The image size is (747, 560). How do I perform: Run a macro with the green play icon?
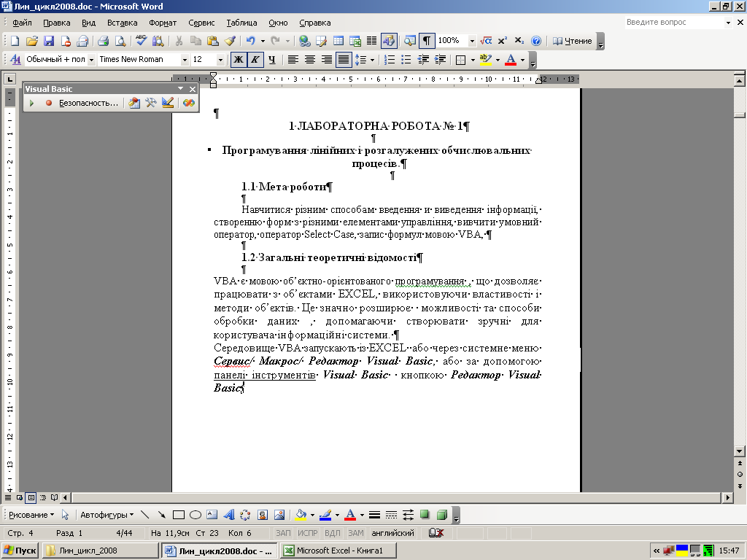point(31,104)
